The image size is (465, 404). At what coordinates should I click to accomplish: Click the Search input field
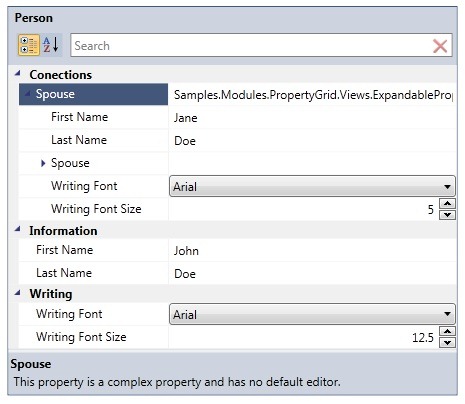[x=252, y=45]
